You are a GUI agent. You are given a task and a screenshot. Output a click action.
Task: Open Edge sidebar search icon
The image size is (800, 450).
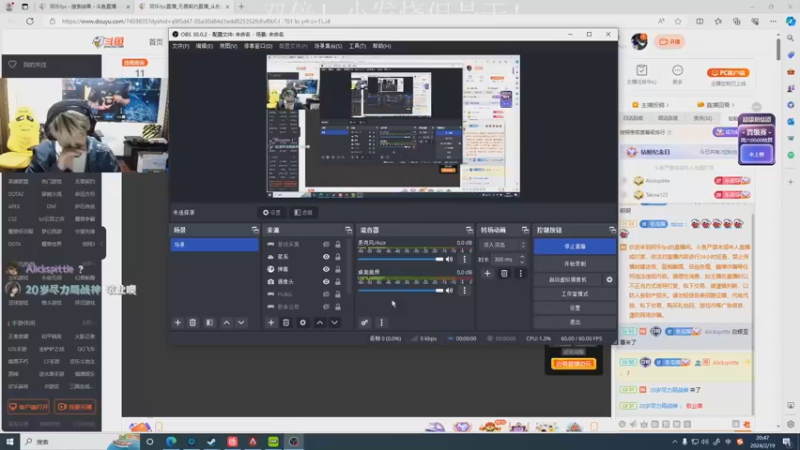pyautogui.click(x=790, y=38)
